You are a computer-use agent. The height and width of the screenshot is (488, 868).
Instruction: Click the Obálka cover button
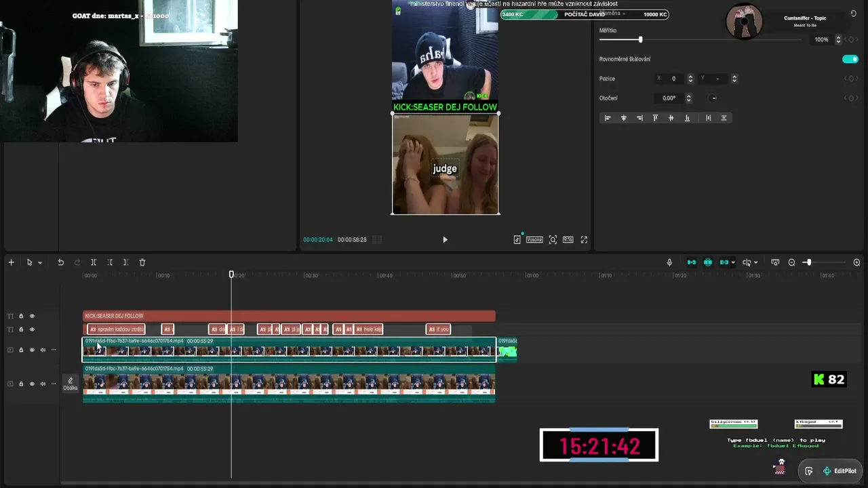tap(70, 384)
